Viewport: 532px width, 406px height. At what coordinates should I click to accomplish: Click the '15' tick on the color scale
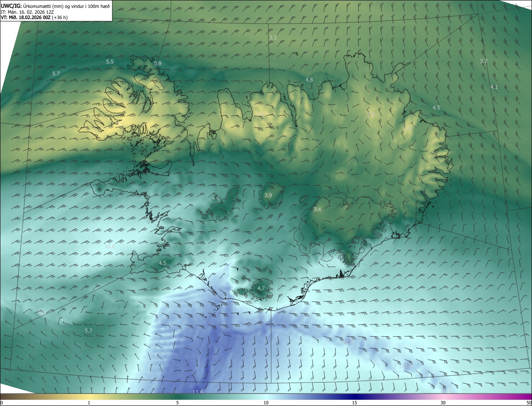(355, 403)
